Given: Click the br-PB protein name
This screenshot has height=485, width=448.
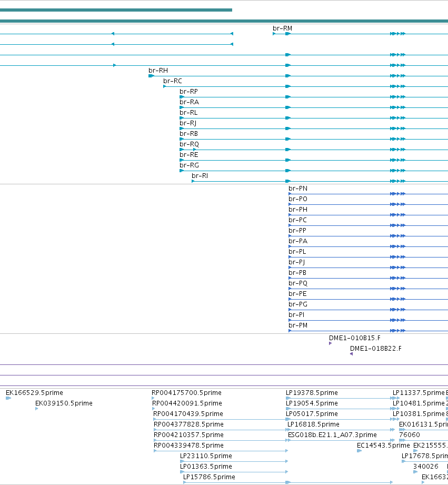Looking at the screenshot, I should coord(297,272).
